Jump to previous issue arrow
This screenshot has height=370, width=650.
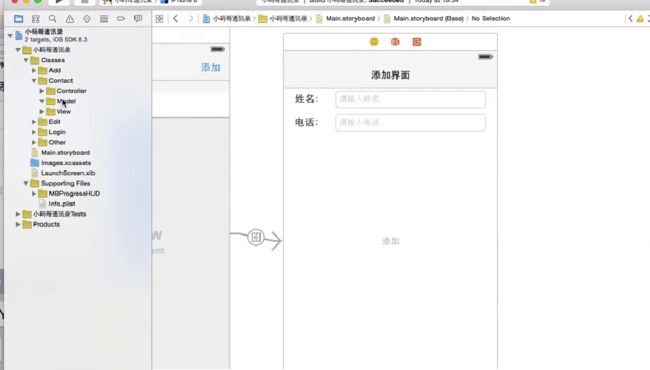click(x=630, y=19)
